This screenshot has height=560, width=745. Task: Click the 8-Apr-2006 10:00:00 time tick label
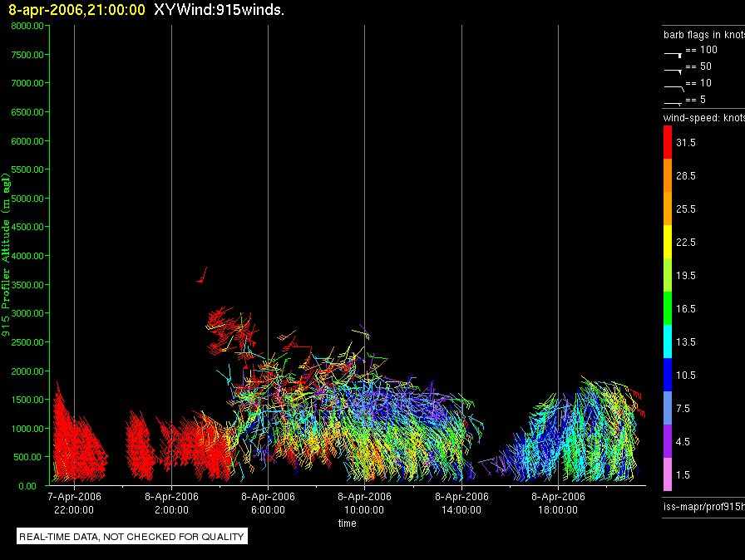pos(364,503)
